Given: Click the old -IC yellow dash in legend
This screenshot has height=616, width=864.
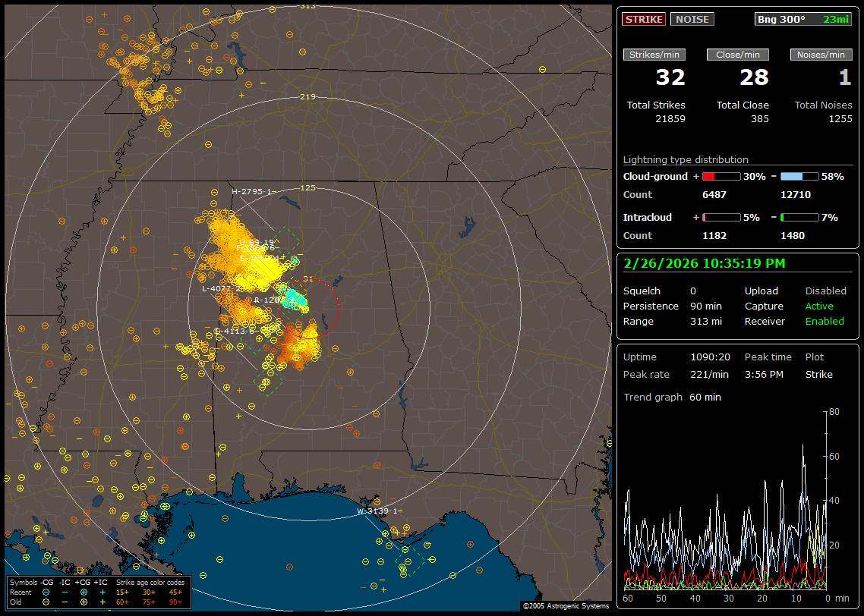Looking at the screenshot, I should (65, 602).
